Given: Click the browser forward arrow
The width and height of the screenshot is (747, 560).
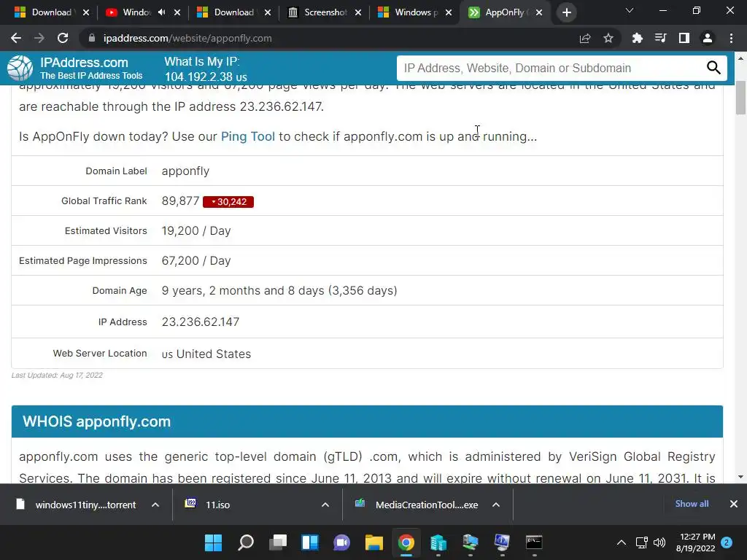Looking at the screenshot, I should [39, 38].
